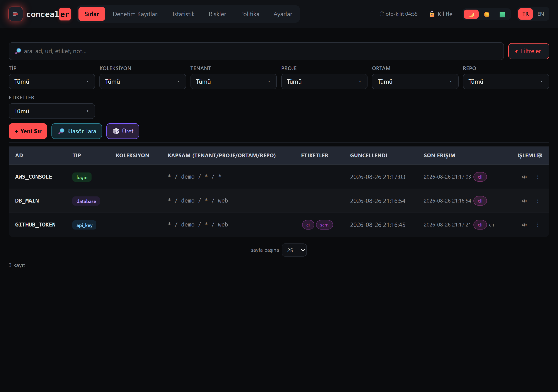
Task: Switch to the Denetim Kayıtları tab
Action: [x=136, y=14]
